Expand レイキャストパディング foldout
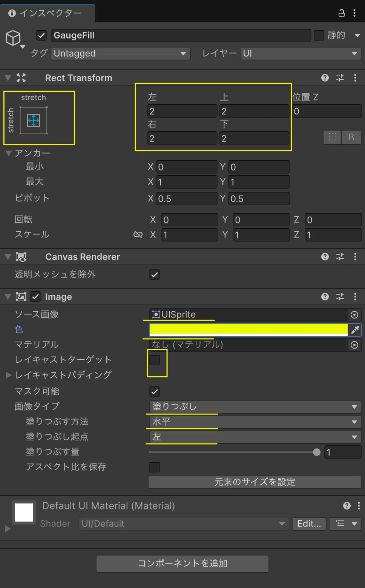This screenshot has height=588, width=365. (x=8, y=375)
